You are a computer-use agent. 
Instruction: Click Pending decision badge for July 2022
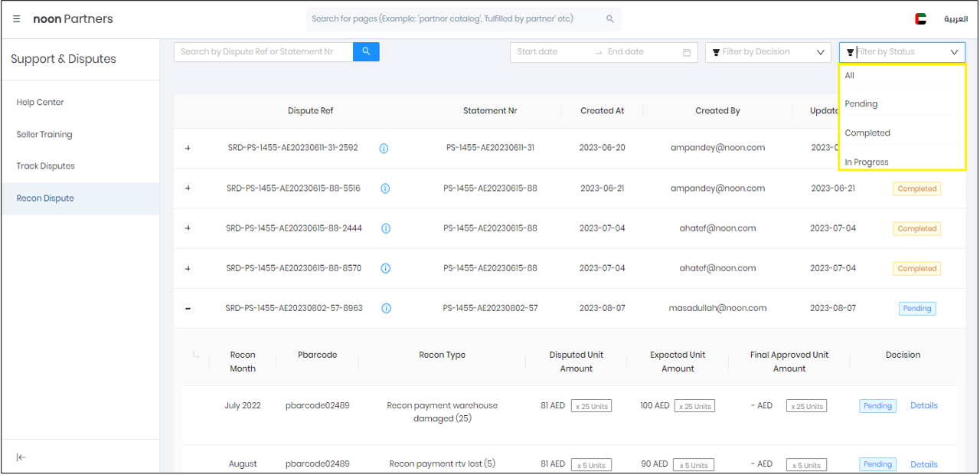(x=878, y=406)
